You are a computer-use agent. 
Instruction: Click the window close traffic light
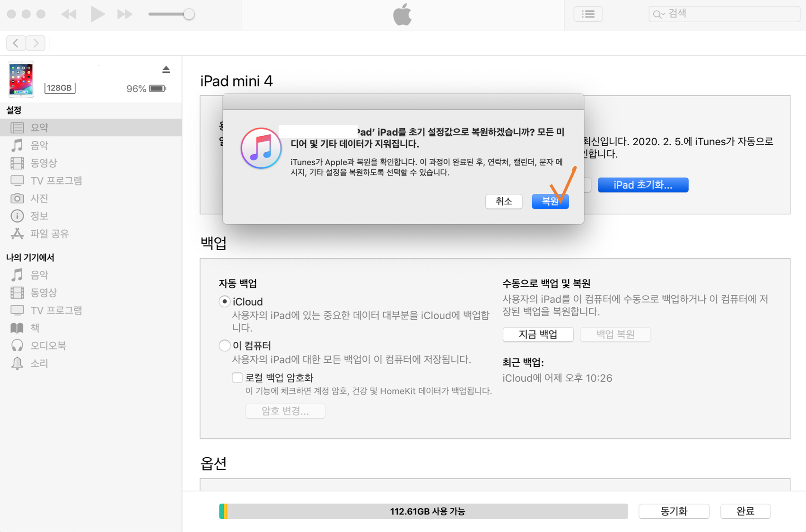point(11,14)
